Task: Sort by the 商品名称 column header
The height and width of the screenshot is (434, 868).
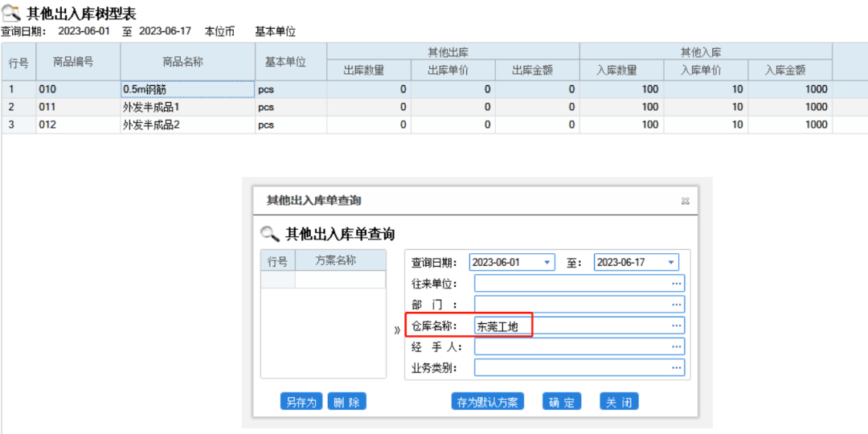Action: tap(187, 62)
